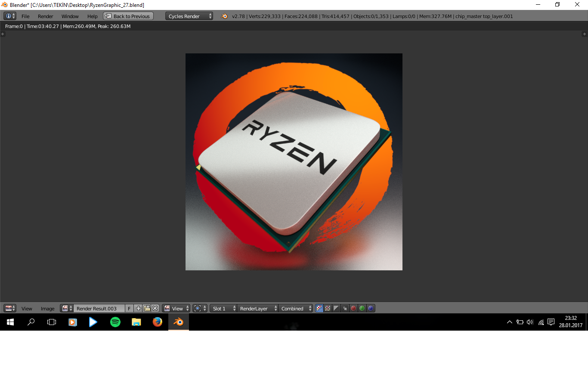This screenshot has width=588, height=384.
Task: Open the pivot point selector
Action: [x=200, y=308]
